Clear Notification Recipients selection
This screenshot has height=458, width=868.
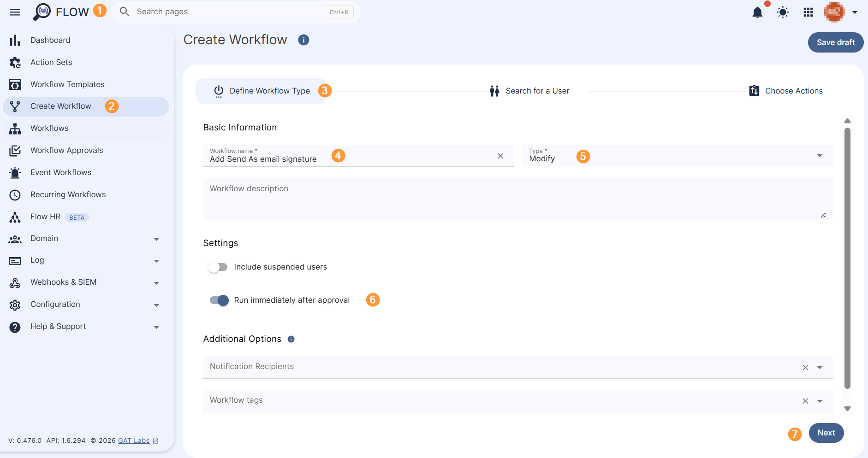(805, 367)
